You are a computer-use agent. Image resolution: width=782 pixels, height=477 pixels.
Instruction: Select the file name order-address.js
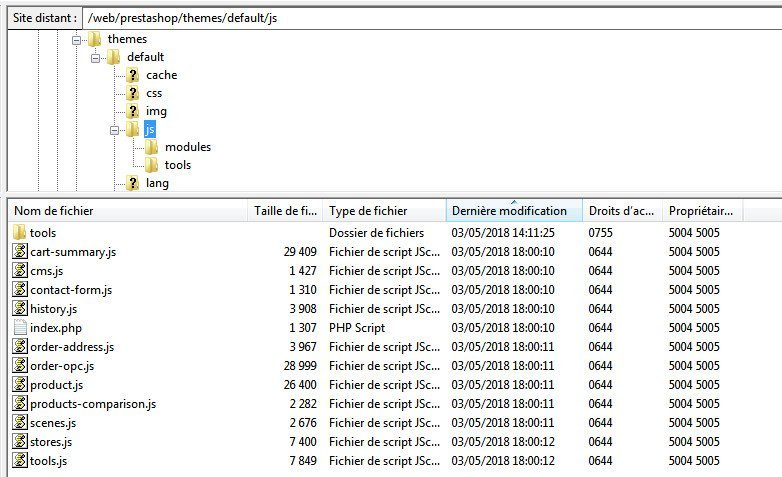(x=72, y=347)
